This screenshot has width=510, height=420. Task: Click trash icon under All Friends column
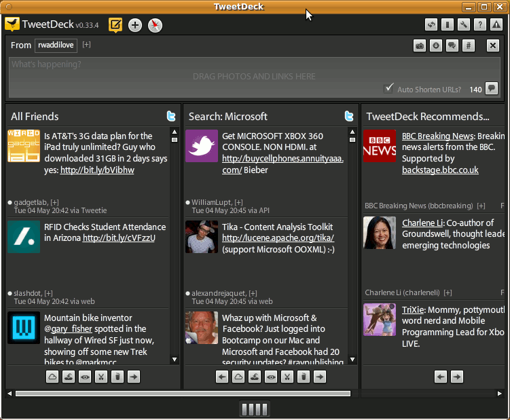[117, 377]
